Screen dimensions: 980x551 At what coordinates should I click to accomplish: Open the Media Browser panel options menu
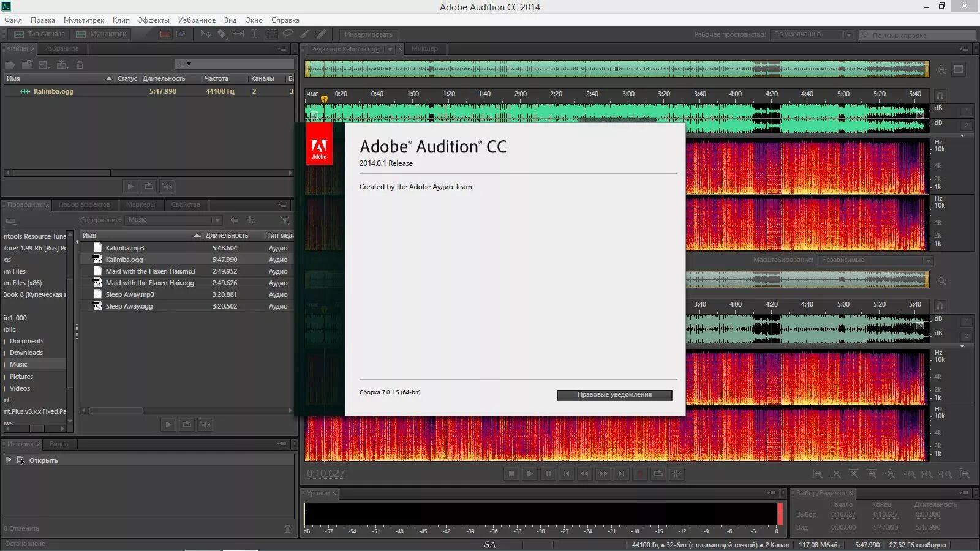tap(282, 205)
